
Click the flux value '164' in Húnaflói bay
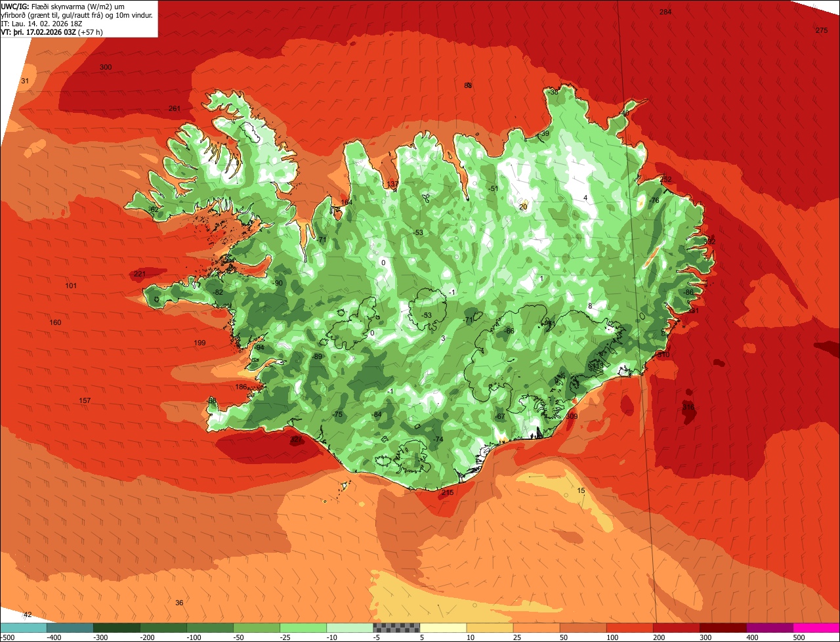[x=346, y=202]
